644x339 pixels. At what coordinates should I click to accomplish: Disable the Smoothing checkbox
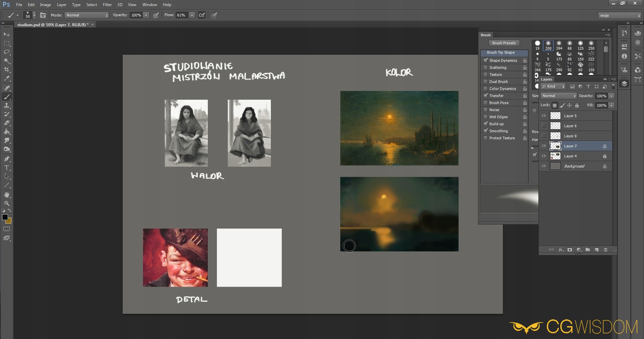tap(485, 131)
